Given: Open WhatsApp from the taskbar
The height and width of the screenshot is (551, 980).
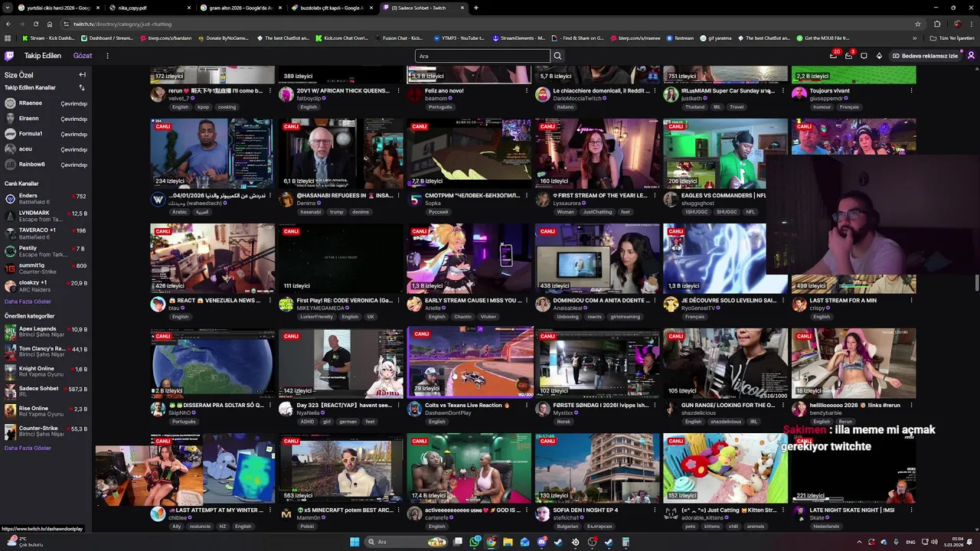Looking at the screenshot, I should coord(475,542).
